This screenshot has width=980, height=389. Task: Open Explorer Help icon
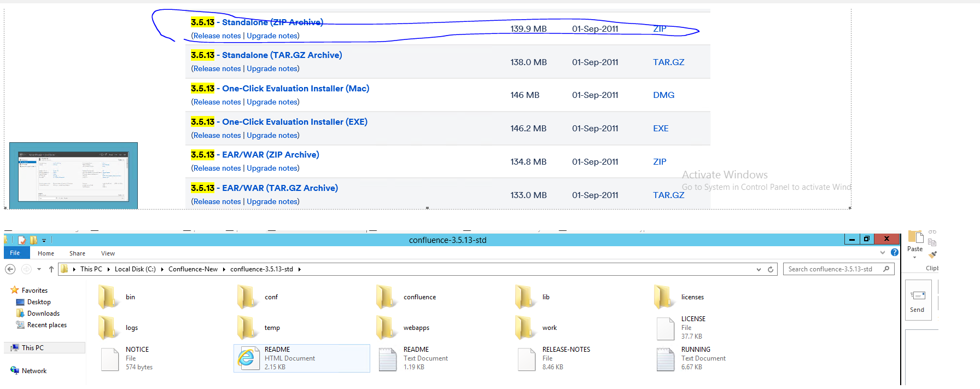tap(895, 252)
